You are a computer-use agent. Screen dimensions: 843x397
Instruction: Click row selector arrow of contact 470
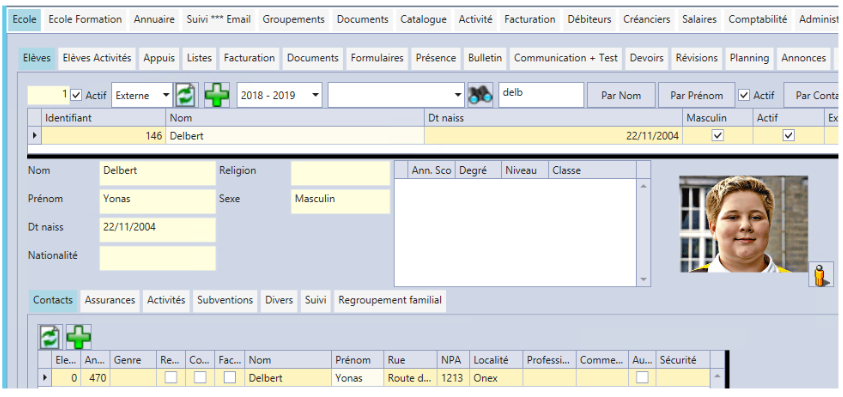tap(45, 378)
